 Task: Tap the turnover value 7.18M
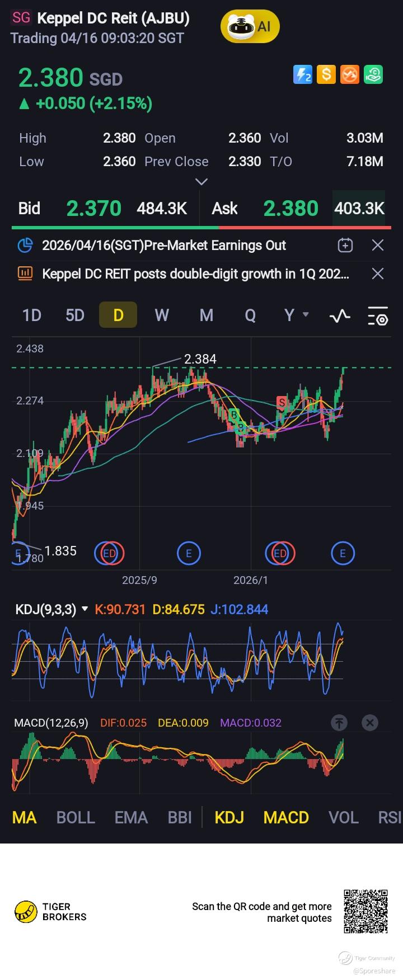[x=365, y=162]
